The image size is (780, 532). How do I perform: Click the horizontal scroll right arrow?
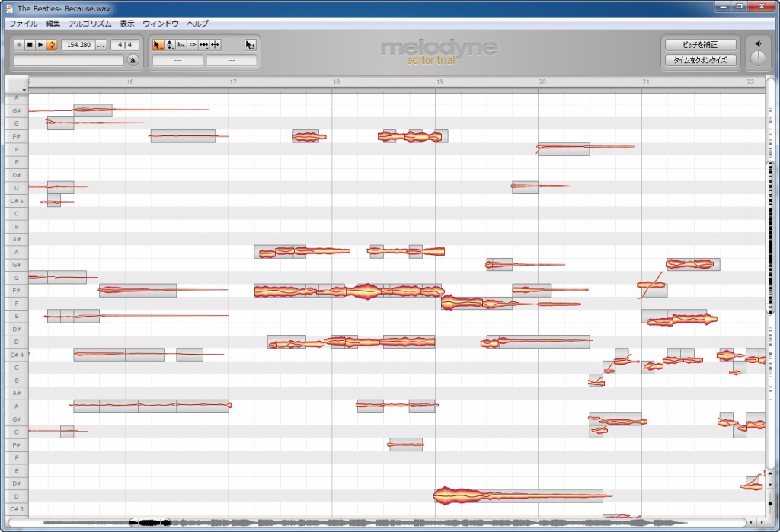(x=761, y=523)
